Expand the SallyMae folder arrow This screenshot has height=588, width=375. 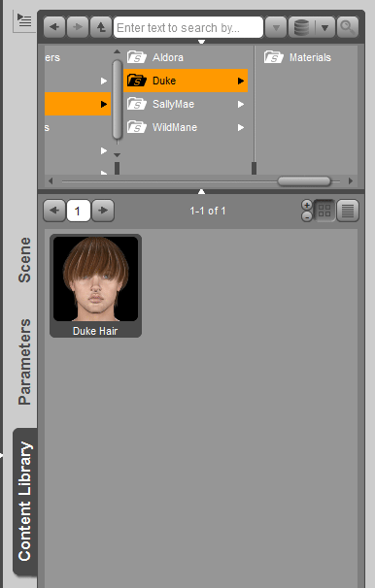pyautogui.click(x=241, y=104)
